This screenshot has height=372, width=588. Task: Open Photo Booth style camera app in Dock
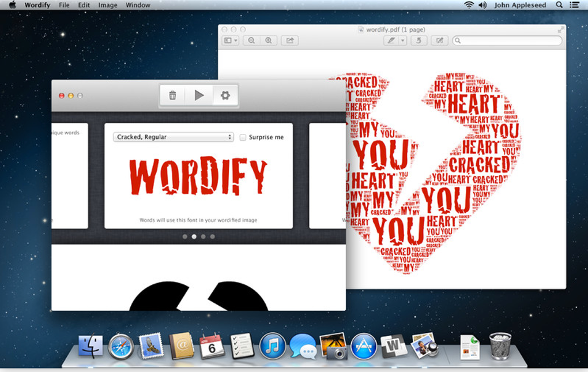pyautogui.click(x=333, y=346)
